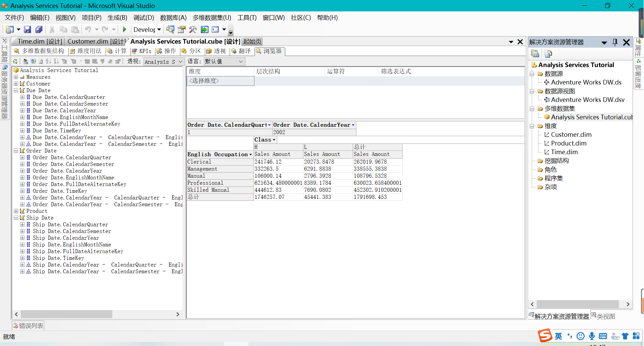Open the 透视 perspective combo box
The height and width of the screenshot is (346, 644).
tap(164, 62)
